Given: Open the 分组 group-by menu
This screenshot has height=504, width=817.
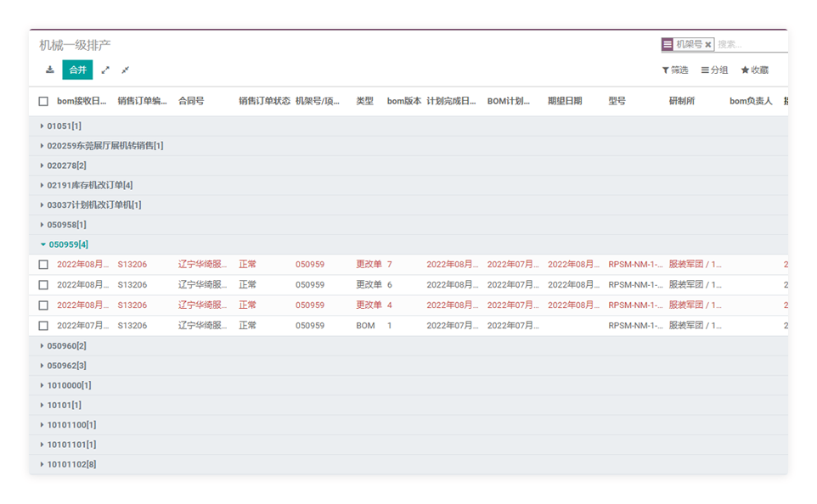Looking at the screenshot, I should [x=714, y=70].
